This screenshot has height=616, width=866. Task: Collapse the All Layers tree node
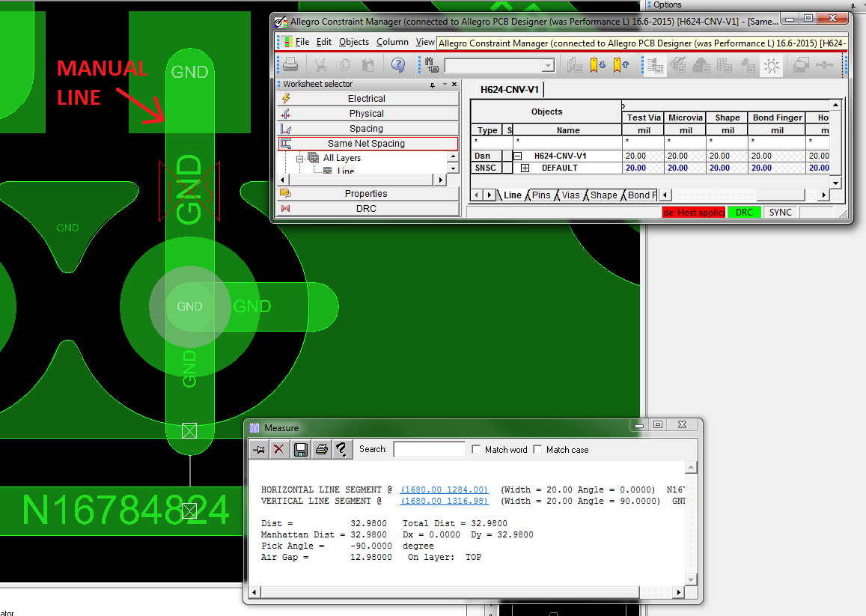click(301, 158)
